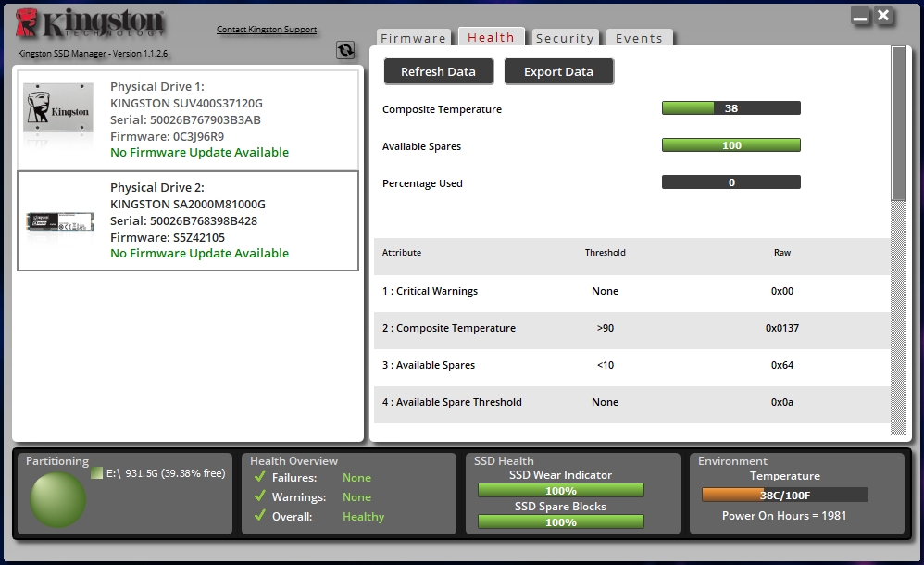Click the Percentage Used bar showing 0

pos(730,182)
